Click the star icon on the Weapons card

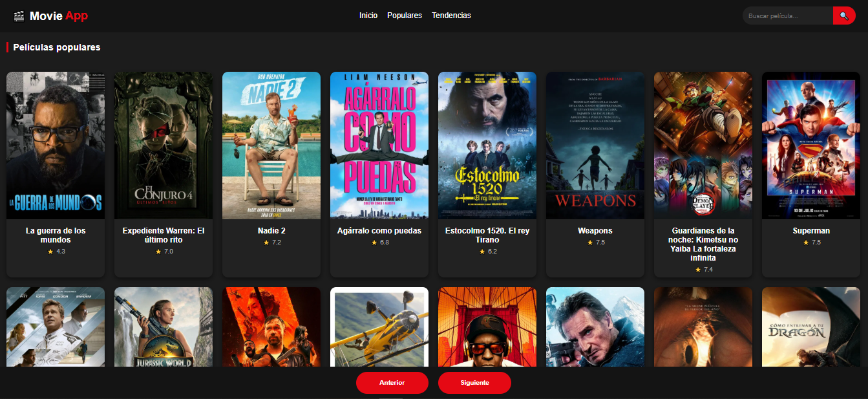click(590, 243)
